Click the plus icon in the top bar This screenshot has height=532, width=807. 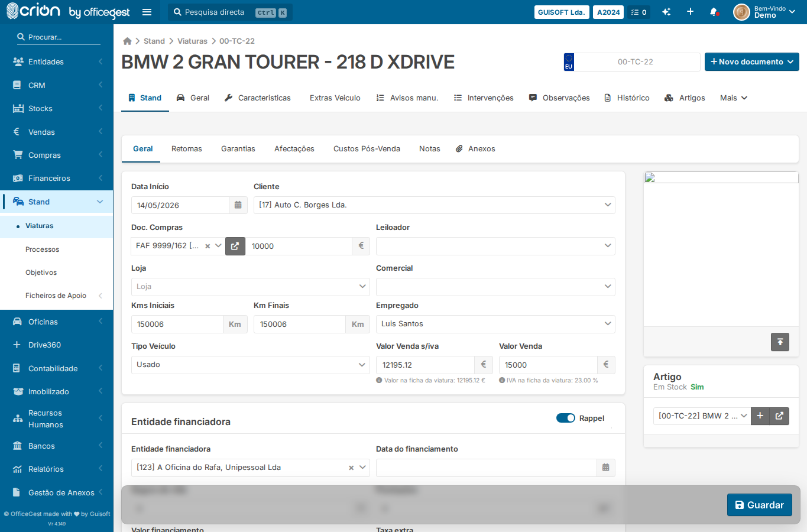click(690, 12)
